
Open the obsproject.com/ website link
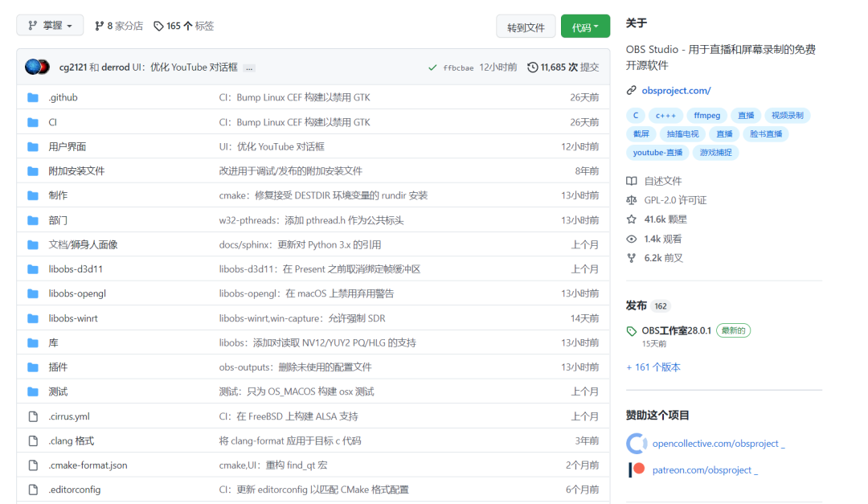[x=676, y=90]
